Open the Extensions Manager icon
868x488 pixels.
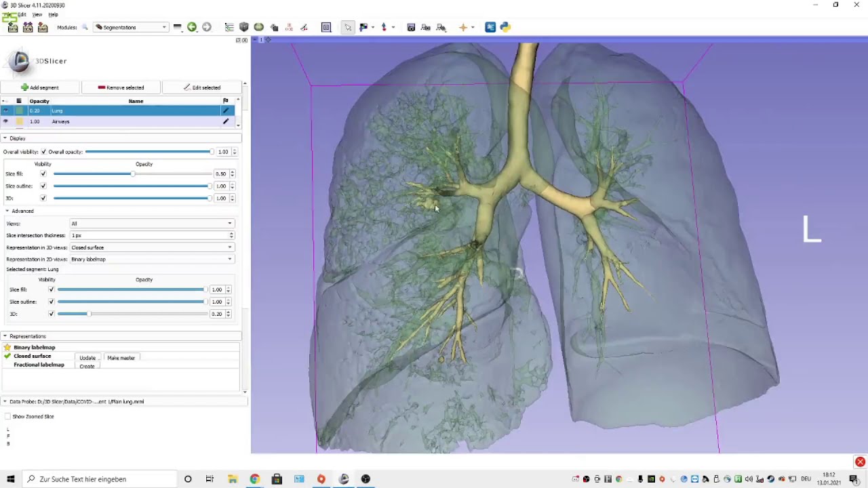[490, 27]
